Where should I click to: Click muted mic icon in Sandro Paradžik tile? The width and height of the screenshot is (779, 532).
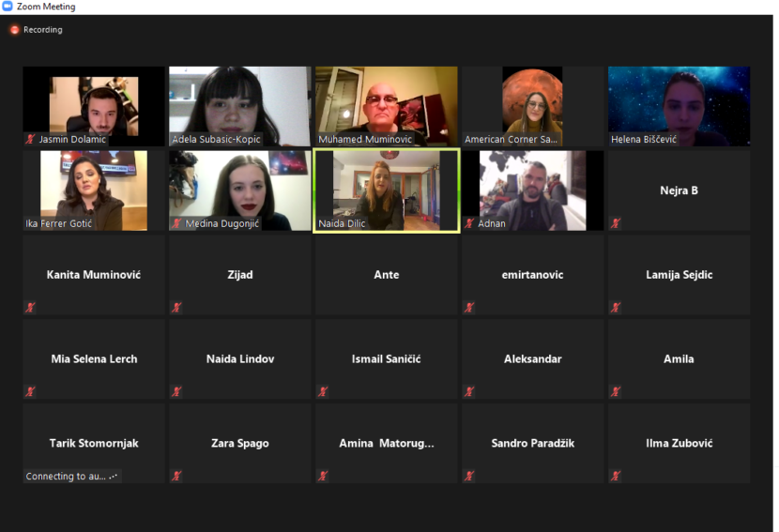tap(469, 476)
